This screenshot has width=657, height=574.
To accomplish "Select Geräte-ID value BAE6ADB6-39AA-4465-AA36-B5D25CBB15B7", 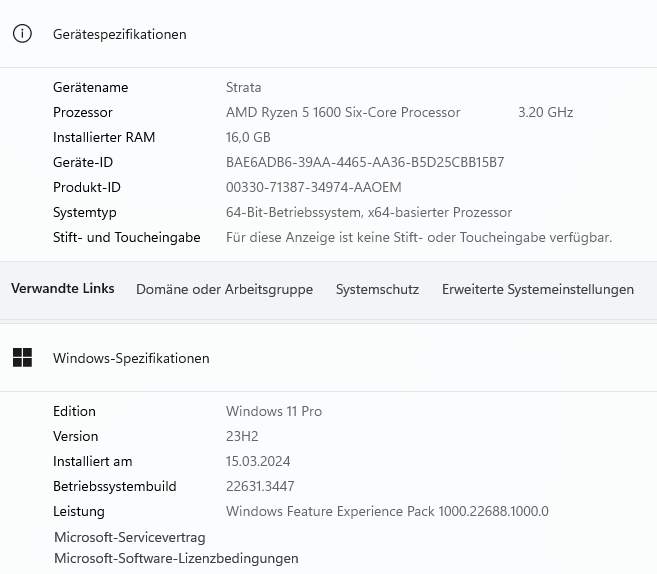I will coord(365,162).
